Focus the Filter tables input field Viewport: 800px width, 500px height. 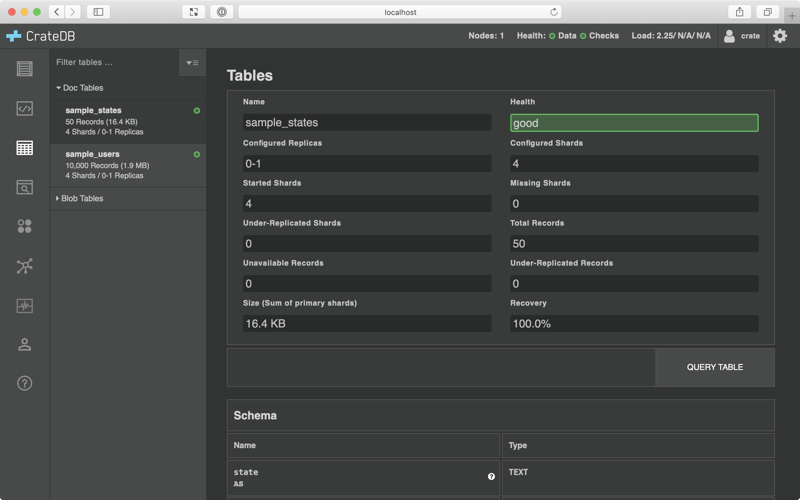tap(115, 62)
